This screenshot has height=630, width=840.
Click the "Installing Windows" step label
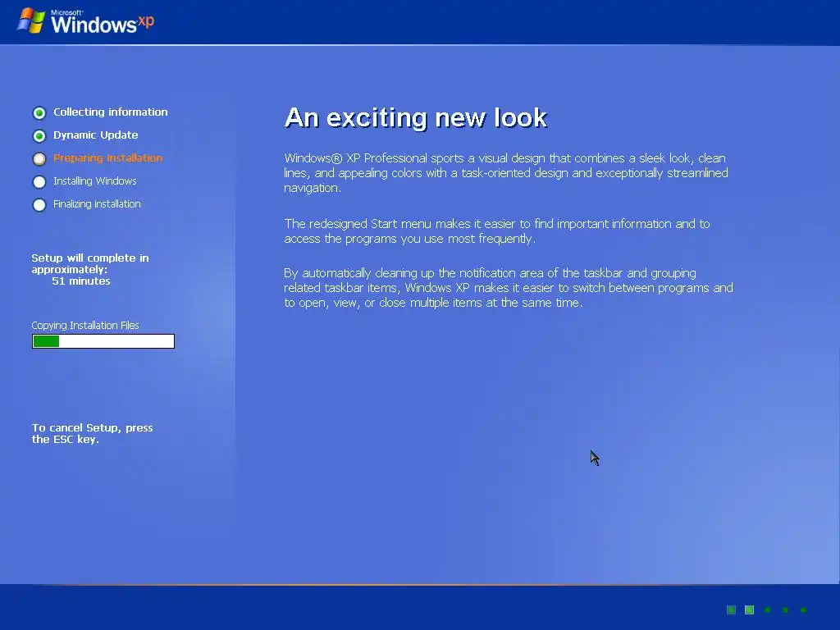95,181
